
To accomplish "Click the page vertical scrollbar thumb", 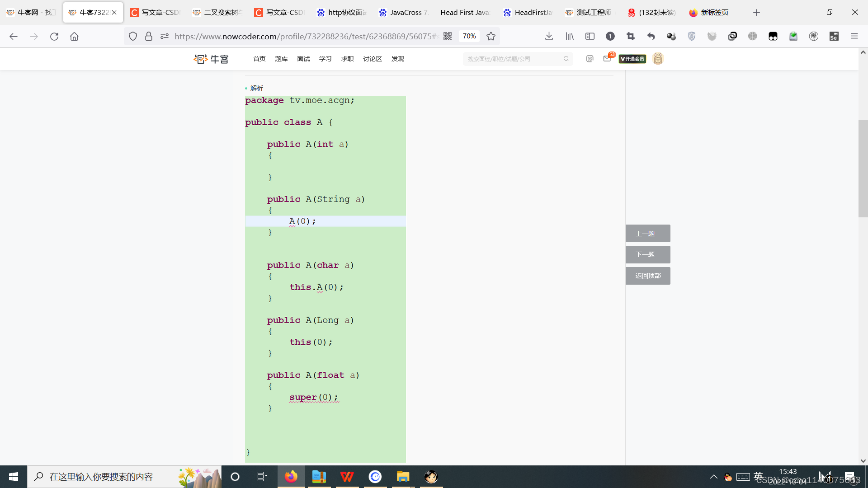I will (863, 169).
